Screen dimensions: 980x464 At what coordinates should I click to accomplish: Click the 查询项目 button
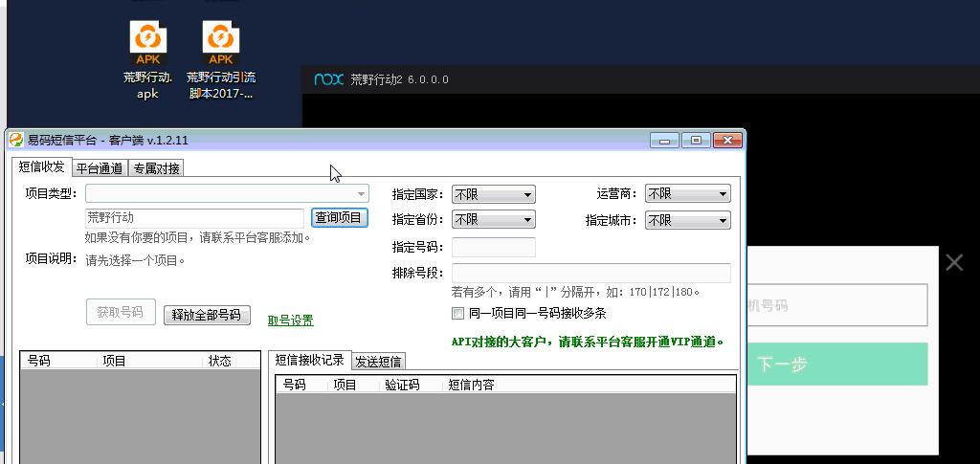[x=339, y=218]
